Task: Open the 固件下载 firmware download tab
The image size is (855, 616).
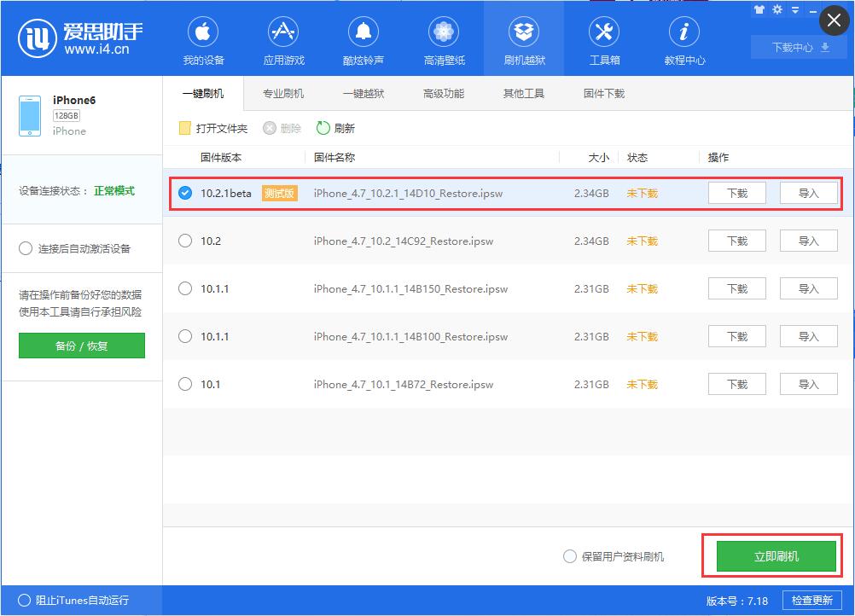Action: coord(603,93)
